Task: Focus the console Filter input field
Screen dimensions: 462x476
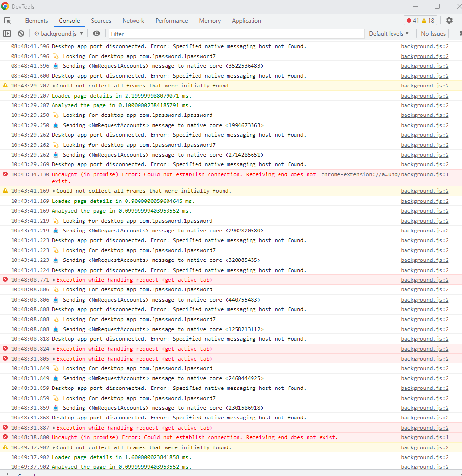Action: pos(237,34)
